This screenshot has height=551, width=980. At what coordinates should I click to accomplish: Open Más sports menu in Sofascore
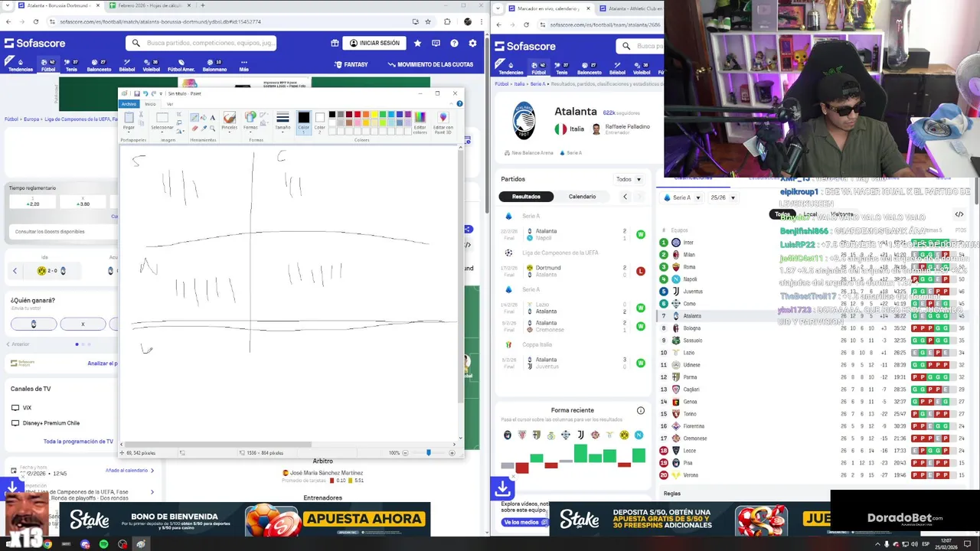[x=243, y=66]
